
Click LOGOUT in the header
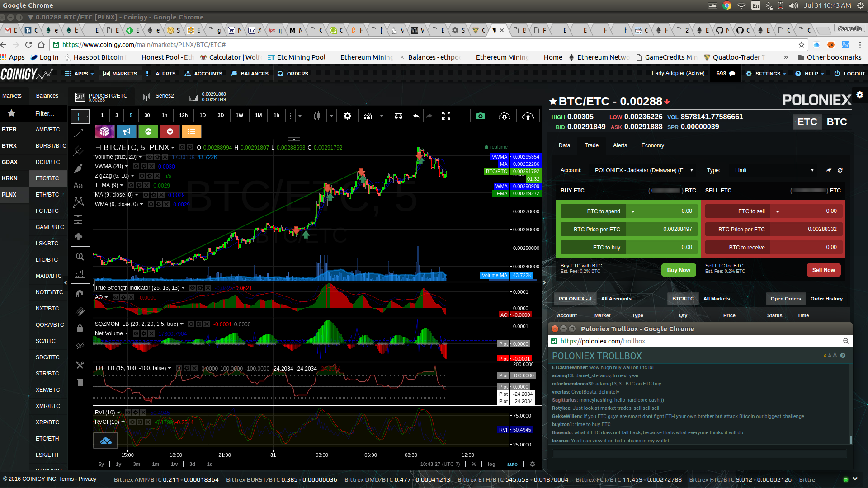coord(849,74)
